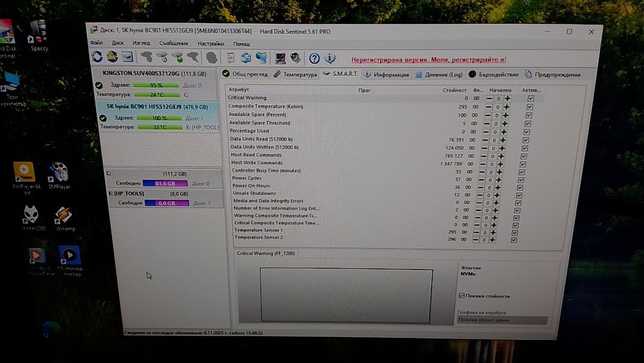Click the crossed-out monitor toolbar icon

tap(281, 59)
